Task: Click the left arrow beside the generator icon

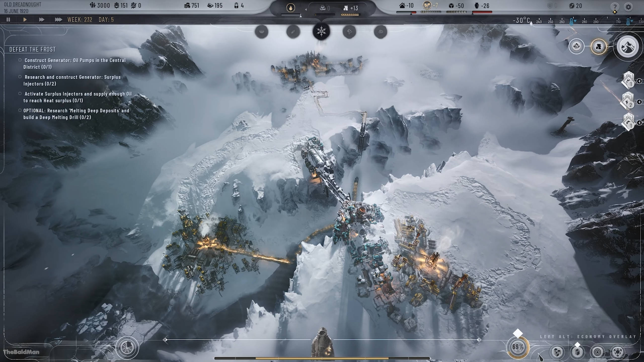Action: click(306, 10)
